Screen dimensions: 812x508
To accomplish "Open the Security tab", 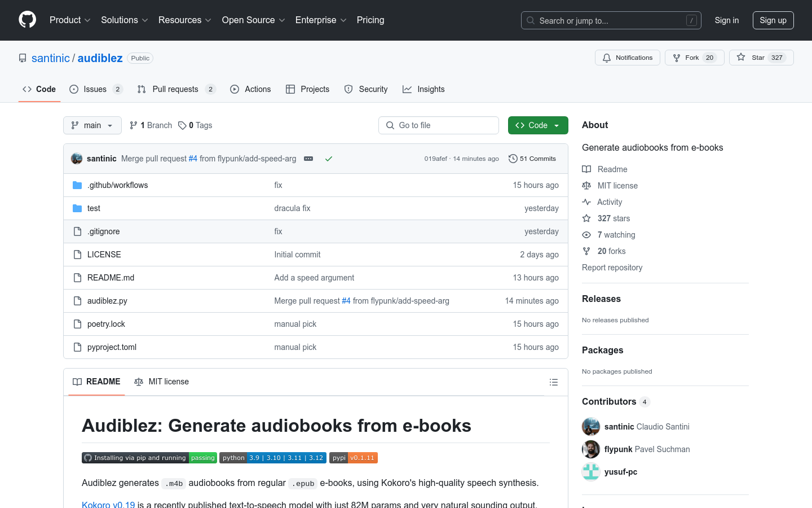I will [366, 89].
